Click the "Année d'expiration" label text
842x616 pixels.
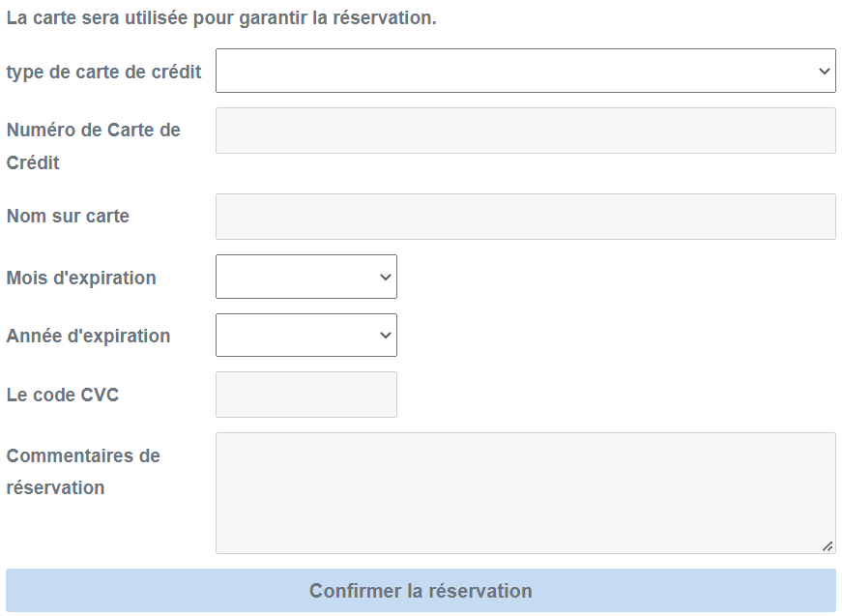[88, 336]
